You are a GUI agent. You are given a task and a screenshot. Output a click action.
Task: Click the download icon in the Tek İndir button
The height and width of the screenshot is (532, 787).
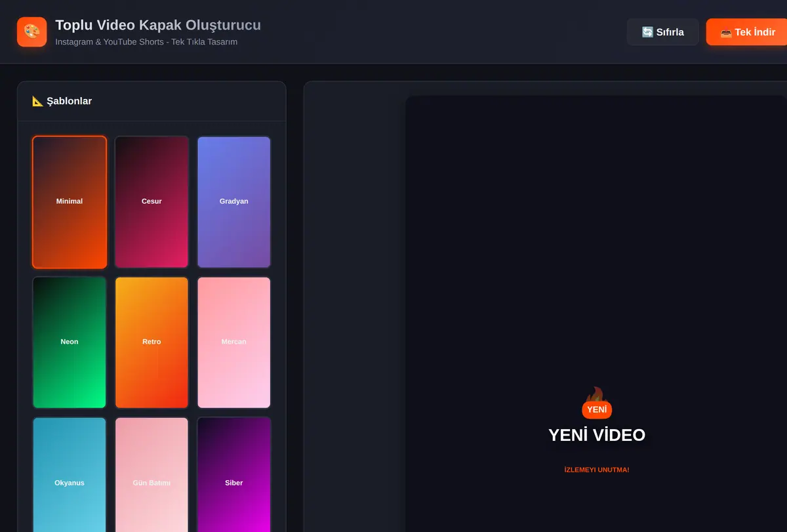pyautogui.click(x=726, y=32)
